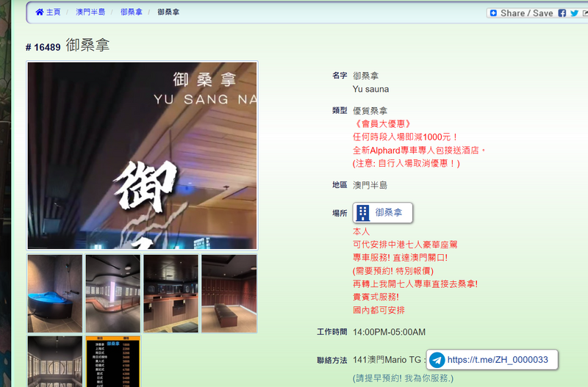Select the line 可代安排中港七人豪華座駕

pyautogui.click(x=405, y=245)
